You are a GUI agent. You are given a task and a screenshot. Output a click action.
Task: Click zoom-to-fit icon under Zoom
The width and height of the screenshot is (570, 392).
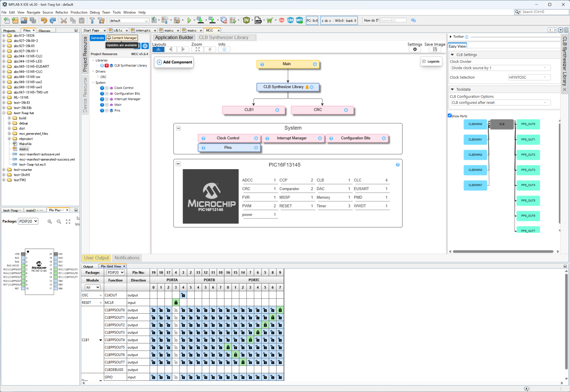198,49
